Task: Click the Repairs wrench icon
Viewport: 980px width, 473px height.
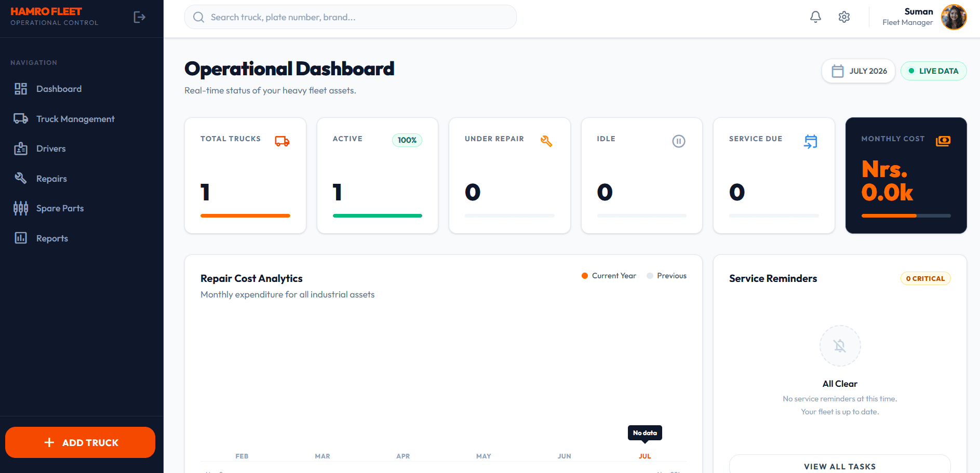Action: point(21,179)
